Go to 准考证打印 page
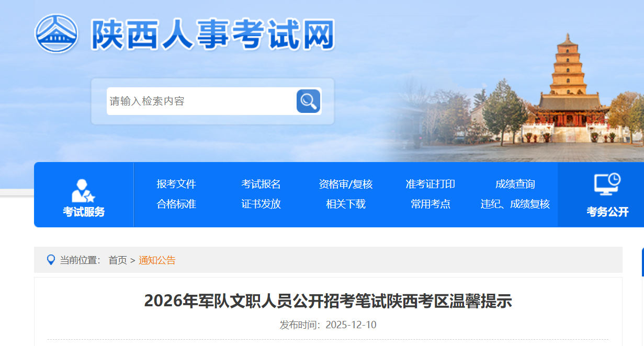The image size is (644, 346). tap(430, 184)
